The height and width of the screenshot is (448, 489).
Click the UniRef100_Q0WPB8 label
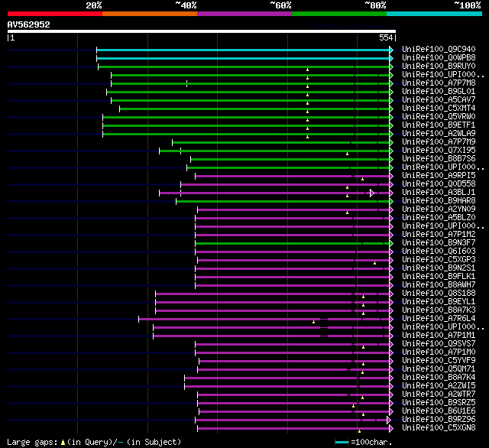pyautogui.click(x=439, y=57)
